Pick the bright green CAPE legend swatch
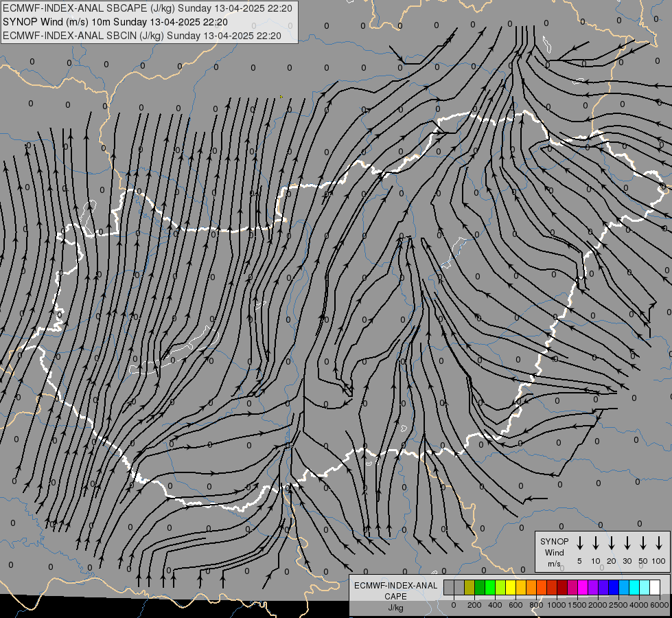Screen dimensions: 672x618 click(490, 587)
